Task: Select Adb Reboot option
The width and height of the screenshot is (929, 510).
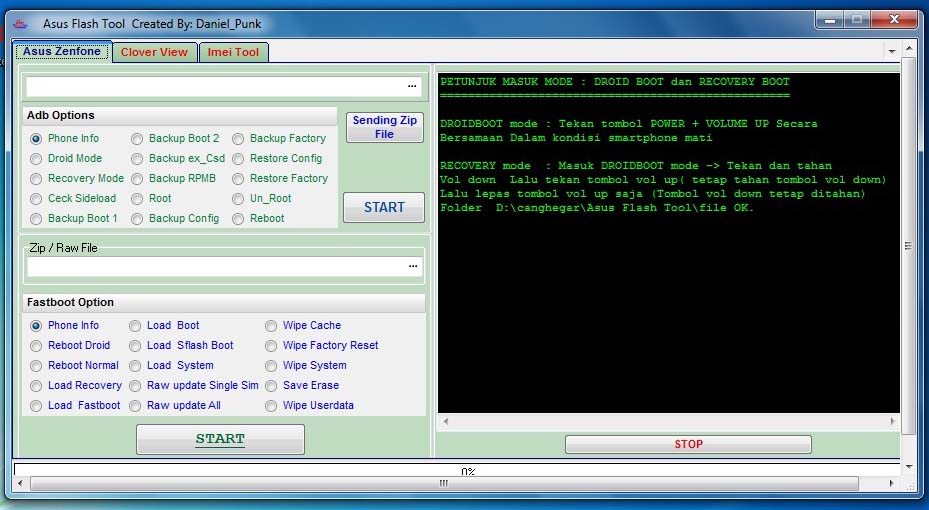Action: (x=238, y=219)
